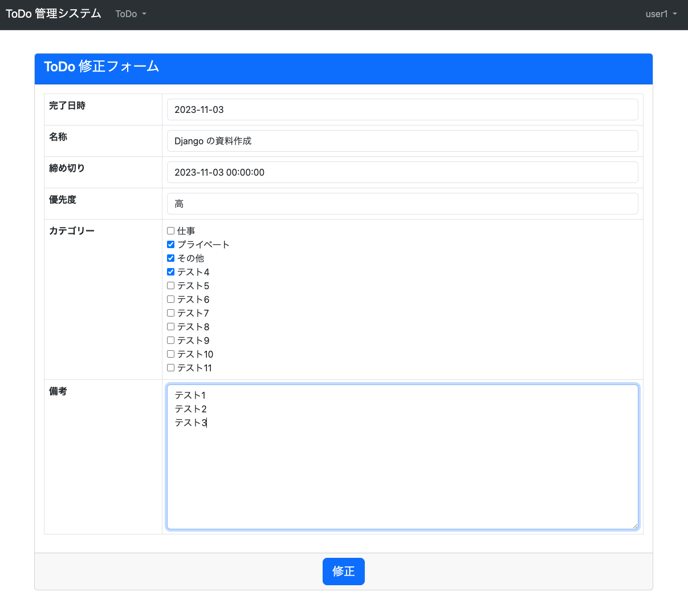Click the カテゴリー row label
The height and width of the screenshot is (616, 688).
pyautogui.click(x=72, y=231)
